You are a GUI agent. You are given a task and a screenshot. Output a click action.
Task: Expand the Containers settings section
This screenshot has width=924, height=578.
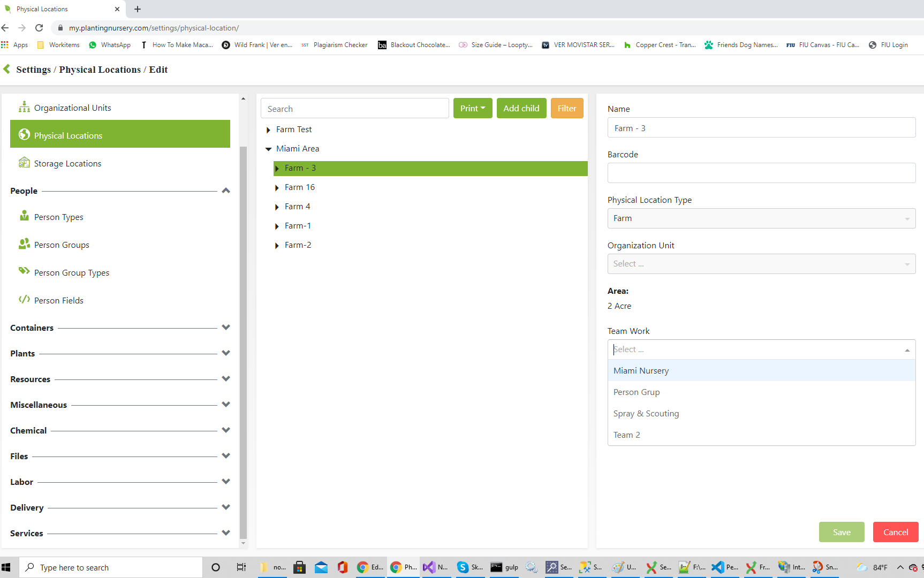coord(225,328)
